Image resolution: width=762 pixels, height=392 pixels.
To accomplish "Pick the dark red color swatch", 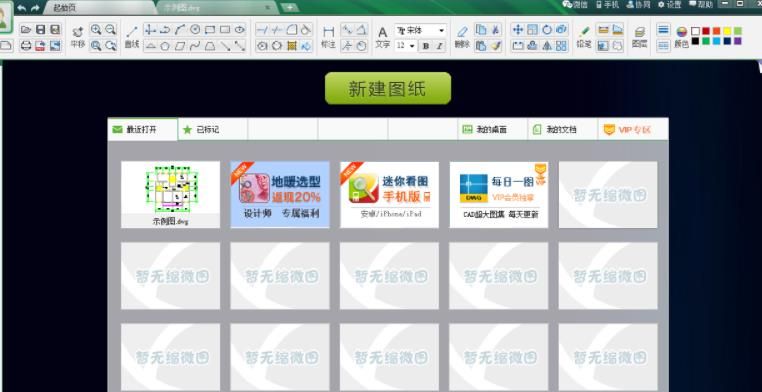I will 706,31.
